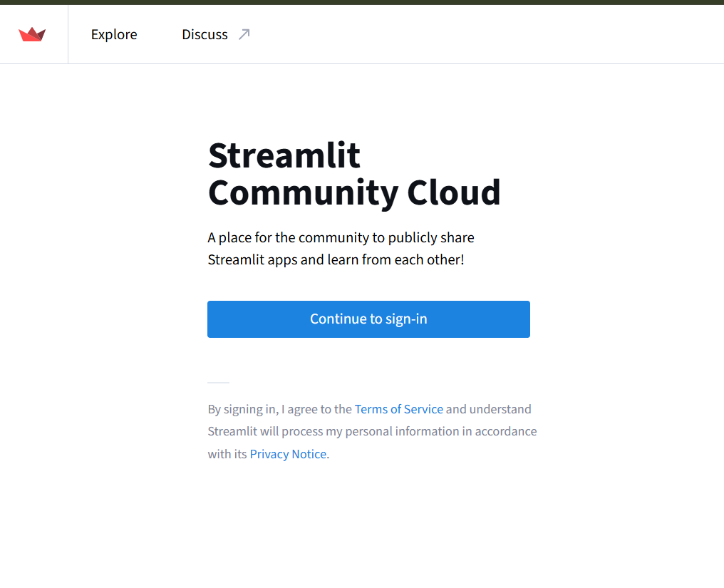The image size is (724, 588).
Task: Open the Privacy Notice link
Action: [x=288, y=454]
